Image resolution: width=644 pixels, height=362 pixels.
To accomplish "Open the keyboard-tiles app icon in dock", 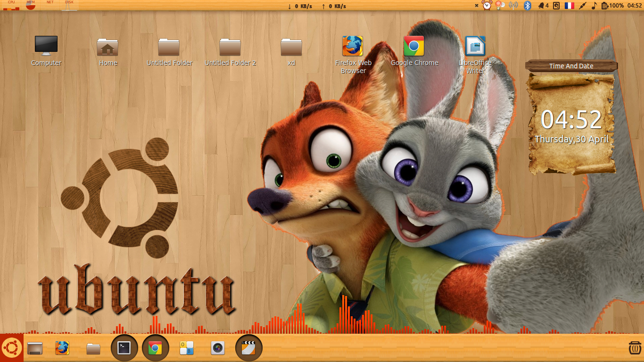I will [187, 348].
